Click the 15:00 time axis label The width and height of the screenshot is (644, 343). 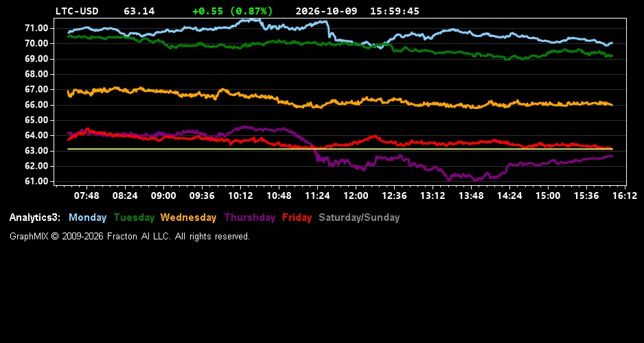click(548, 196)
